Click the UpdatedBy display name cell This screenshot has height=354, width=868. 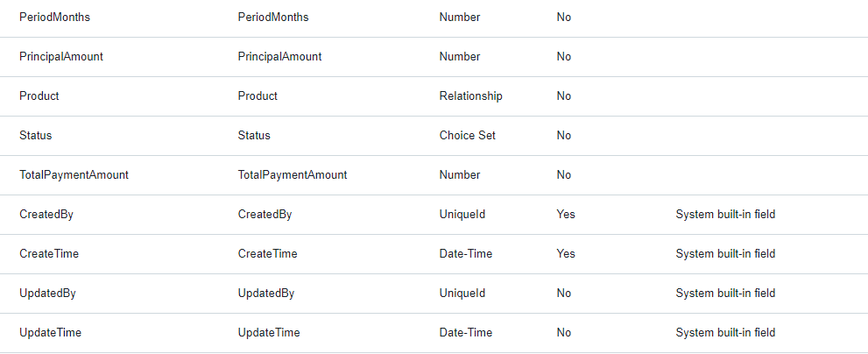tap(265, 294)
